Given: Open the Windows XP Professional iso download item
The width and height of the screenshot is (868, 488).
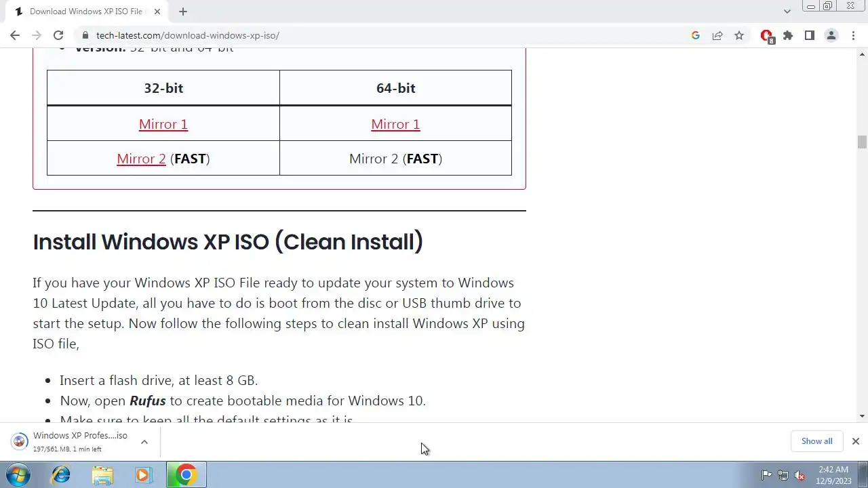Looking at the screenshot, I should click(80, 441).
